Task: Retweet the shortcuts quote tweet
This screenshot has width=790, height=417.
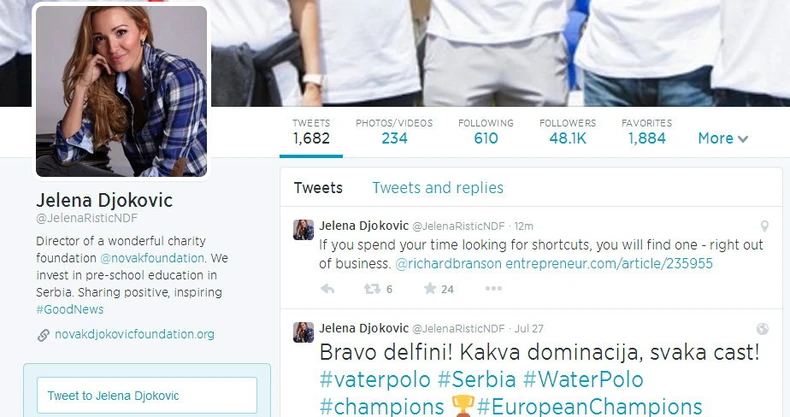Action: (x=372, y=289)
